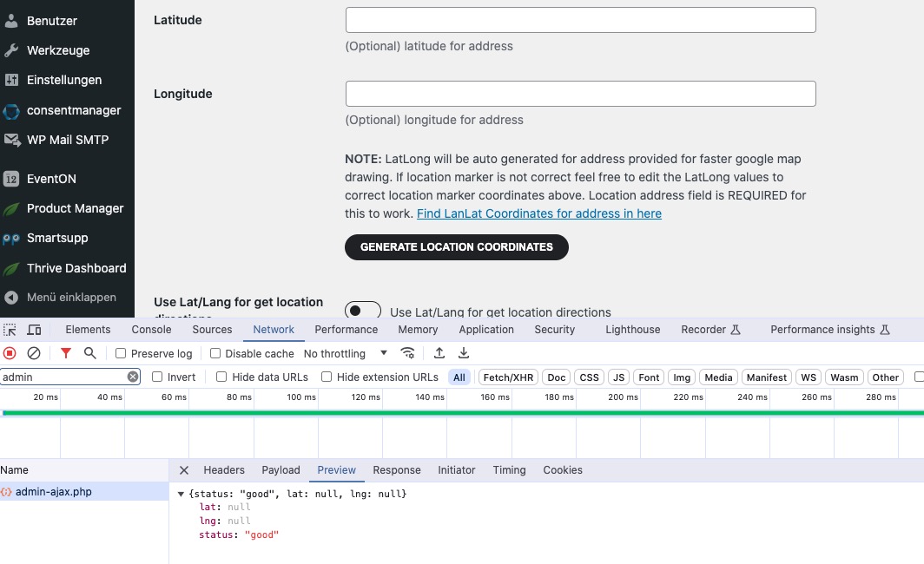Viewport: 924px width, 564px height.
Task: Click Generate Location Coordinates button
Action: [x=457, y=247]
